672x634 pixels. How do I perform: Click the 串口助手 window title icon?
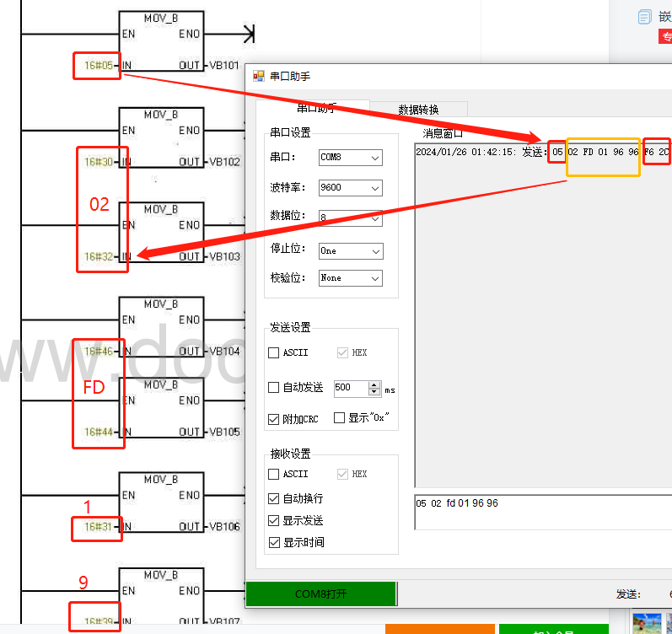(259, 76)
